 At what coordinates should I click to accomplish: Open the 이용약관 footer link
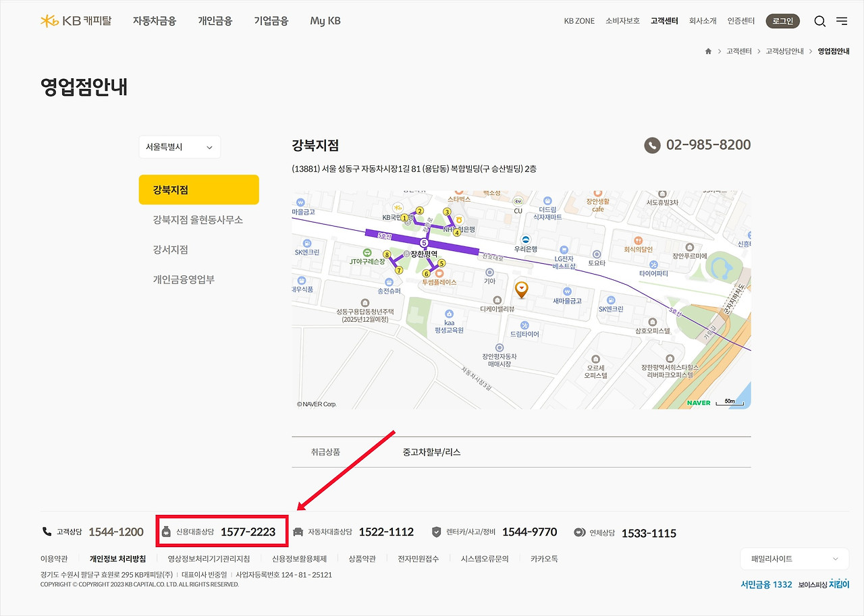[54, 559]
